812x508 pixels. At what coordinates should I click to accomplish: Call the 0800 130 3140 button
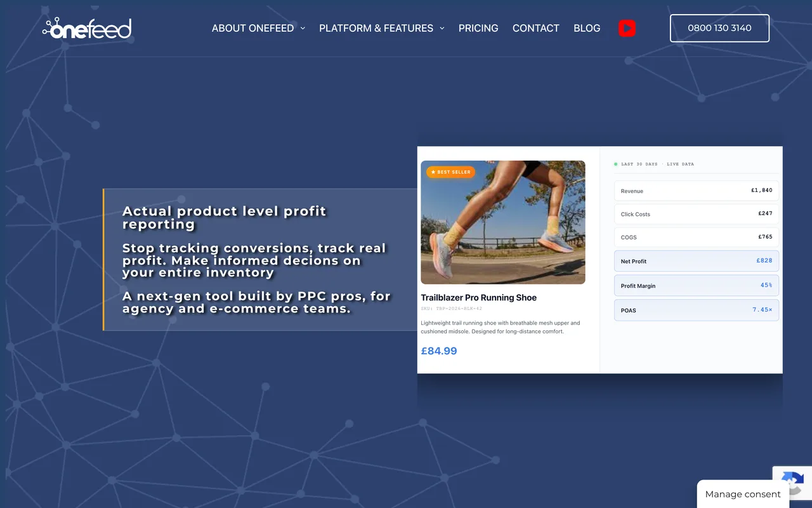click(719, 28)
